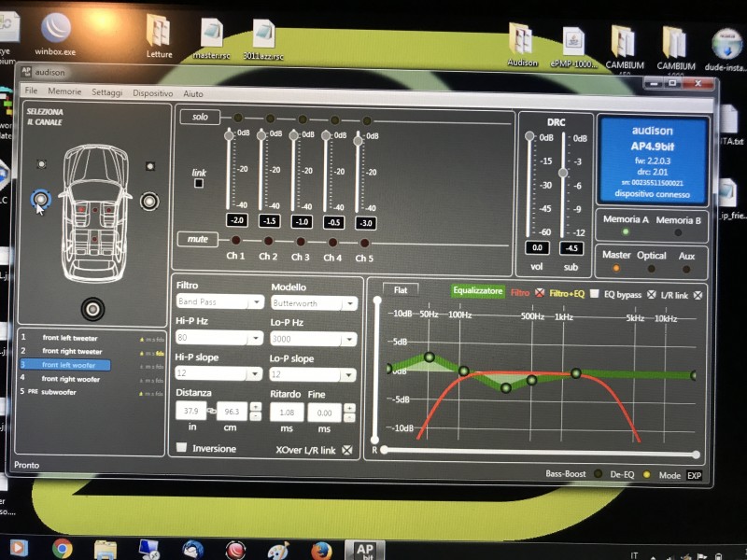
Task: Toggle the L/R link checkbox in equalizer
Action: [x=698, y=295]
